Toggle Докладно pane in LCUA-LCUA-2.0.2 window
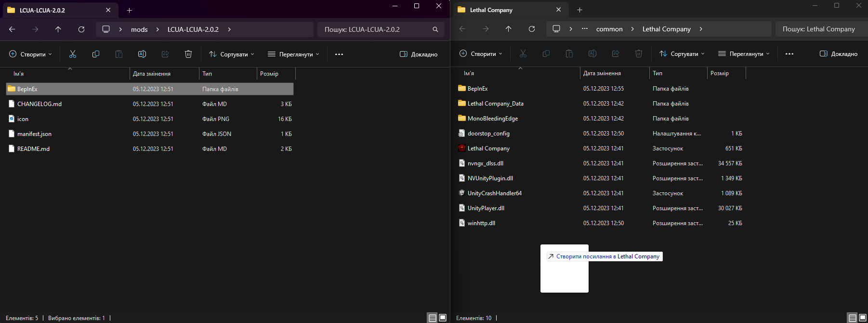Image resolution: width=868 pixels, height=323 pixels. 419,54
